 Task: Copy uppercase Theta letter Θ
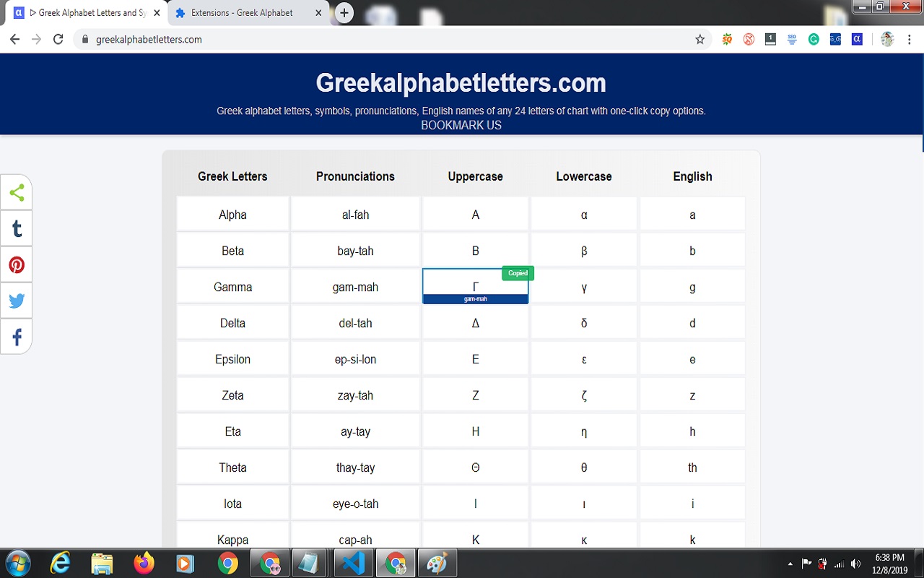pos(475,467)
